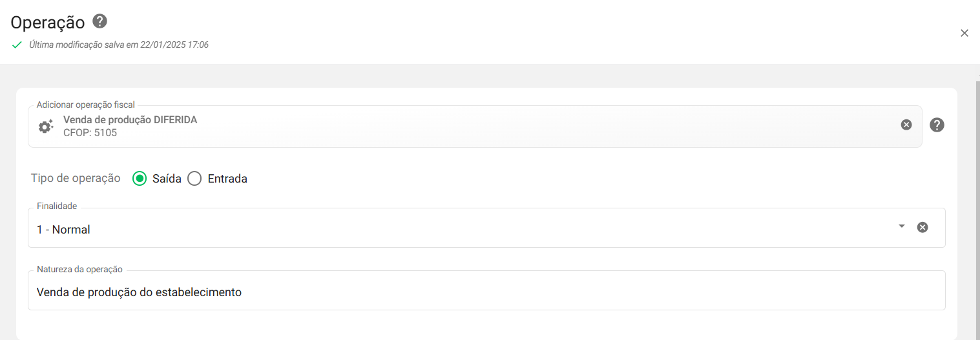Expand the Finalidade dropdown arrow
The width and height of the screenshot is (980, 340).
pyautogui.click(x=902, y=226)
